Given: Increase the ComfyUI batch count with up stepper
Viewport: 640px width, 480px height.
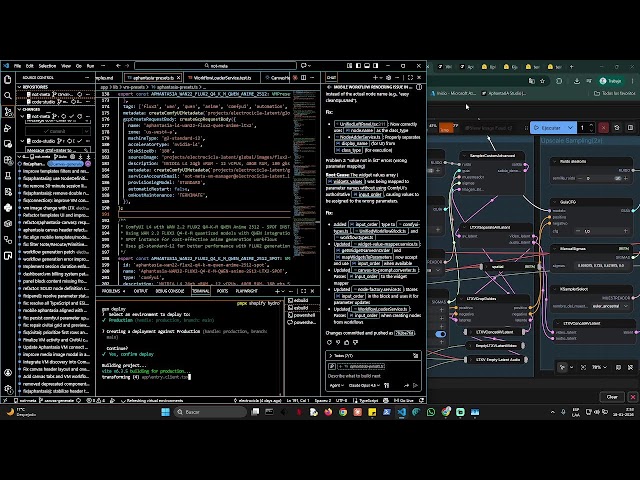Looking at the screenshot, I should [591, 125].
